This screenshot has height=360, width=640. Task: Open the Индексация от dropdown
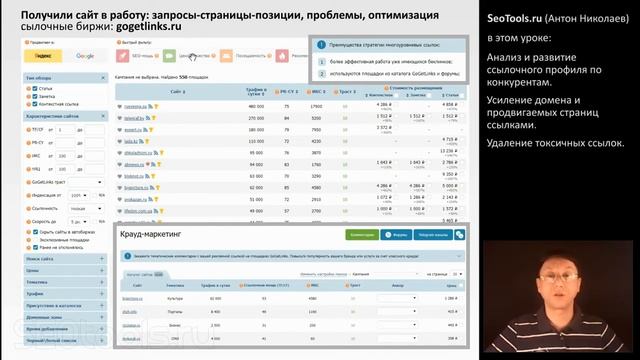click(78, 196)
